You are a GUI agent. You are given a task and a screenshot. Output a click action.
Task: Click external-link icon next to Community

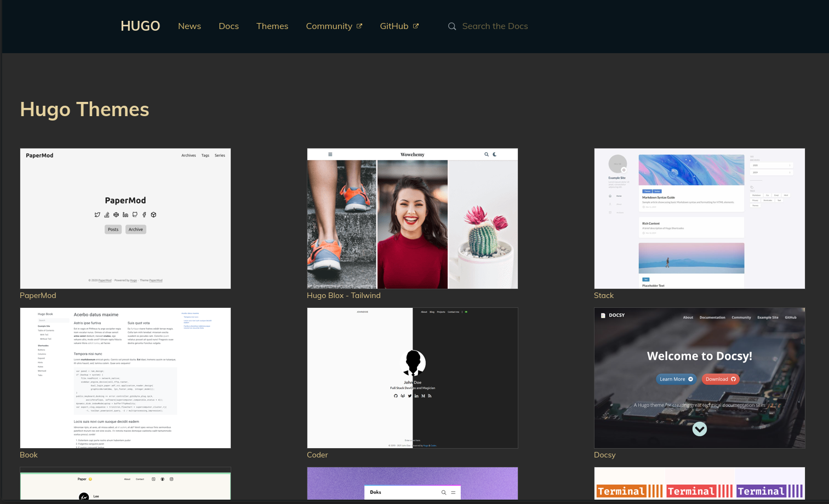[x=359, y=26]
